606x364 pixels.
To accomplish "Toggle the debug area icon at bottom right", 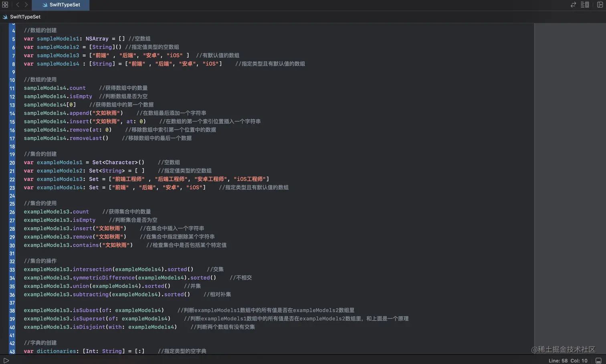I will [598, 360].
